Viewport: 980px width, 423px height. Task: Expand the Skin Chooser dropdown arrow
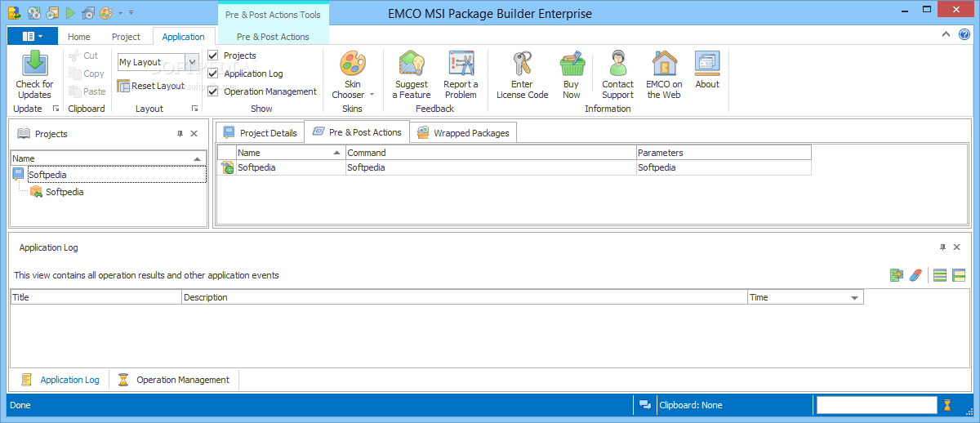pyautogui.click(x=372, y=96)
